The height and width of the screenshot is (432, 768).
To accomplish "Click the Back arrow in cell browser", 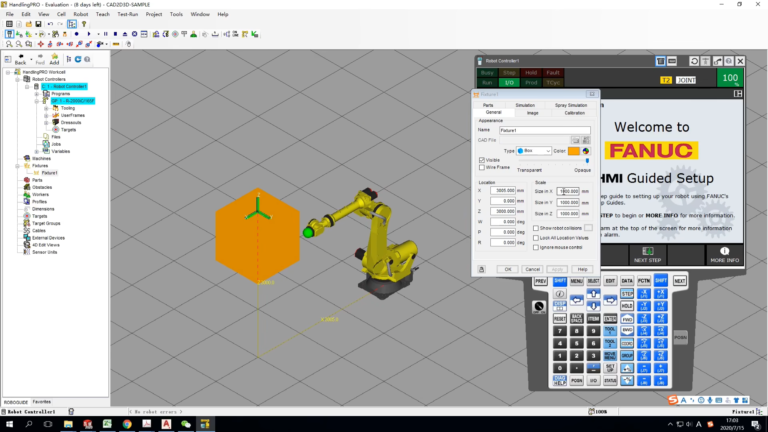I will 20,59.
